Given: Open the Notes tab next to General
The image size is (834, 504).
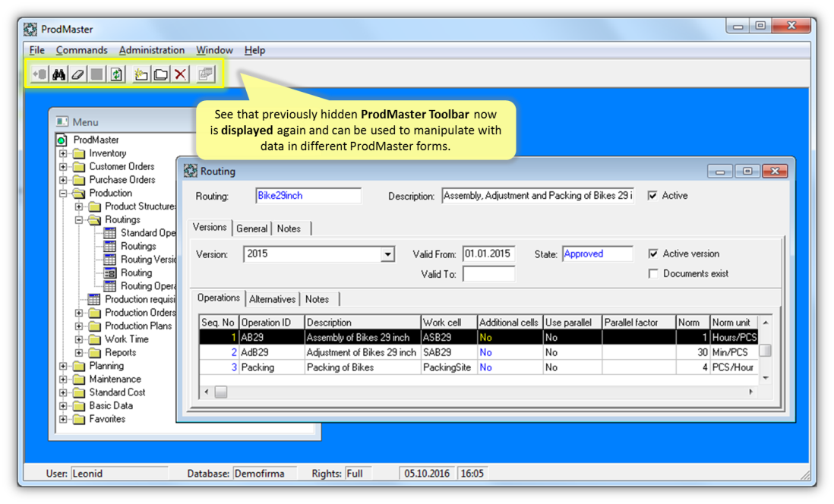Looking at the screenshot, I should click(289, 228).
